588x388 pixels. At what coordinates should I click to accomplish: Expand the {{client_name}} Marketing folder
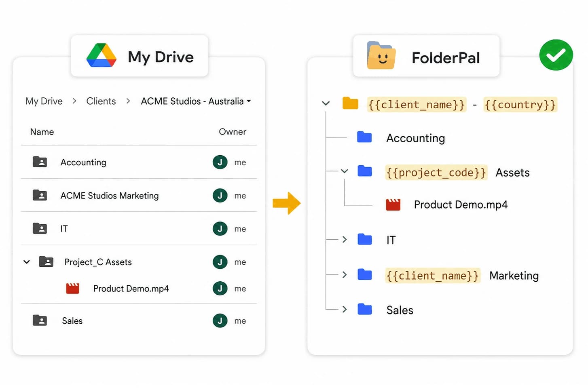pos(345,275)
